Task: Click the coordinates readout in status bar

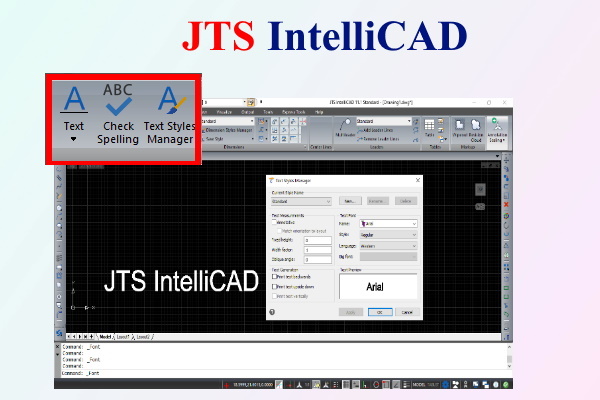Action: [x=253, y=384]
